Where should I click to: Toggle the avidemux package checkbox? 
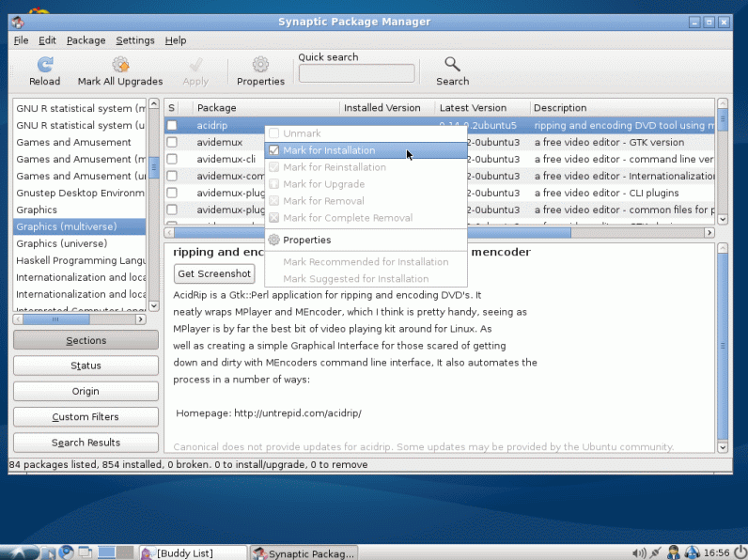tap(172, 142)
